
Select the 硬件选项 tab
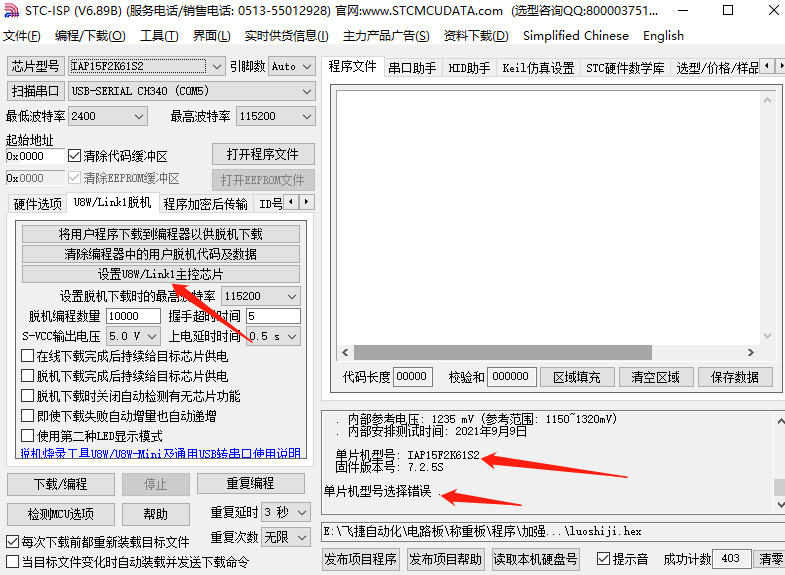(37, 204)
